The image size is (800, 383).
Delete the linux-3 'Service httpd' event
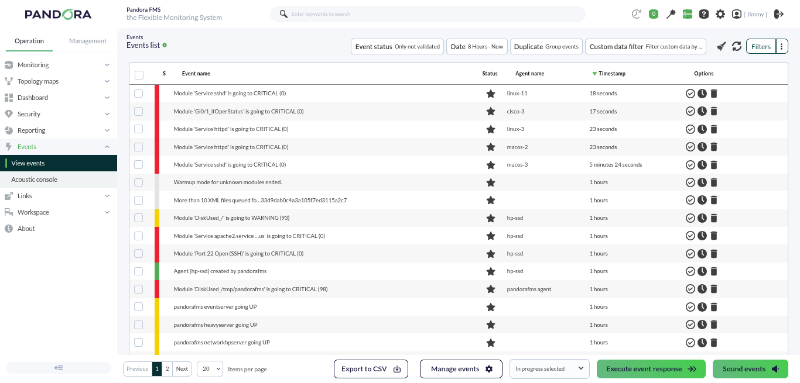(x=714, y=129)
